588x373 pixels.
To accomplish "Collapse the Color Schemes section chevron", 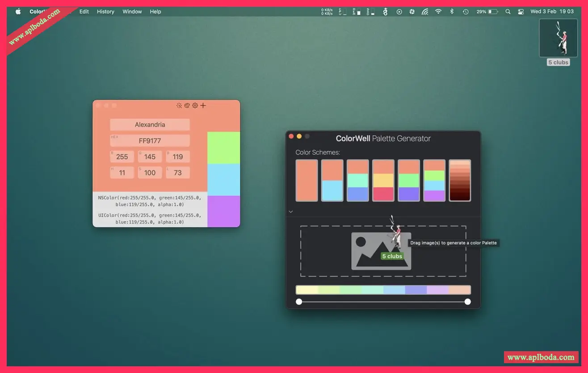I will 291,212.
